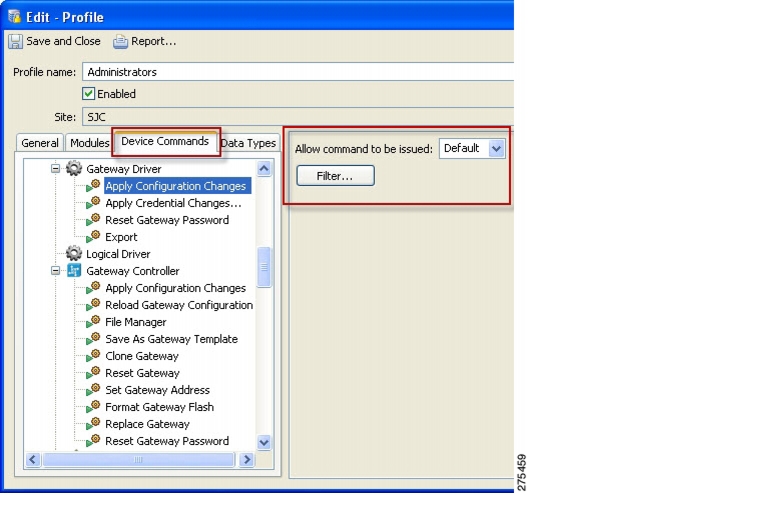Screen dimensions: 780x509
Task: Click the vertical scrollbar thumb in tree
Action: pyautogui.click(x=264, y=267)
